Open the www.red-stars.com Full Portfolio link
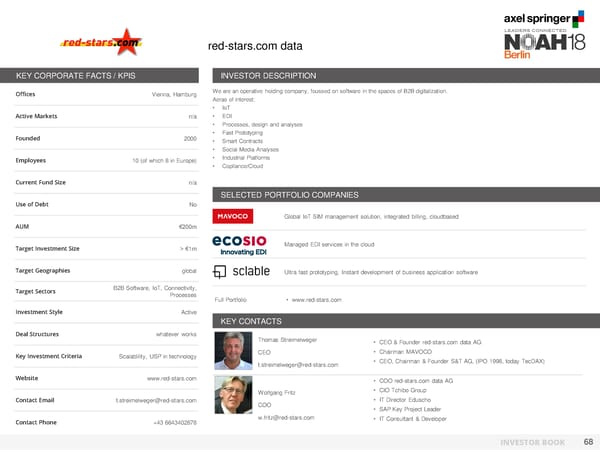 click(x=317, y=300)
